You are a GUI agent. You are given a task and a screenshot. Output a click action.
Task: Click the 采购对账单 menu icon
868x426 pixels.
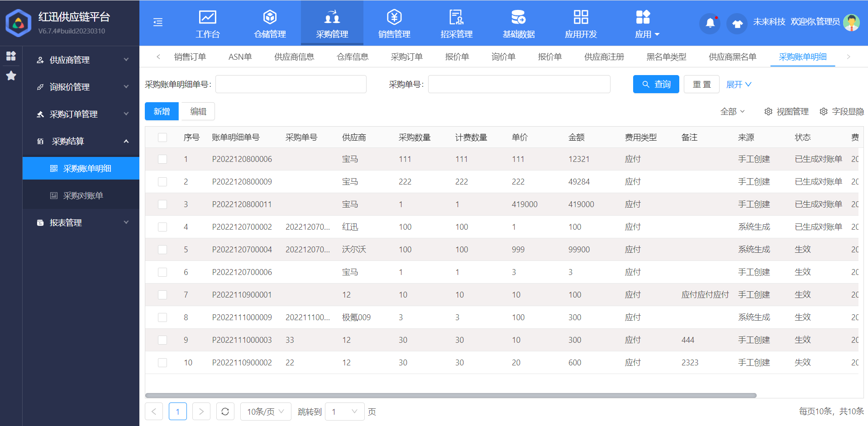[54, 195]
